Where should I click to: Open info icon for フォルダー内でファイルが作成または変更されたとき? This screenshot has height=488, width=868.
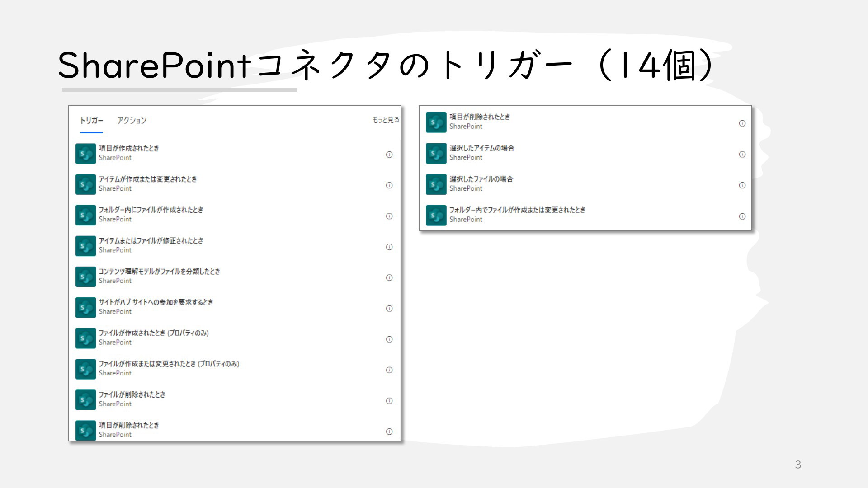point(742,216)
